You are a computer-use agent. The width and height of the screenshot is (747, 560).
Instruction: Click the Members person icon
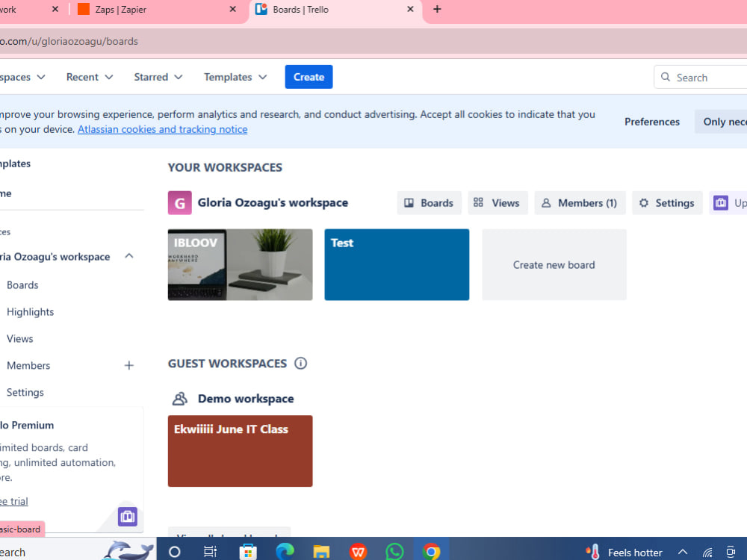546,203
